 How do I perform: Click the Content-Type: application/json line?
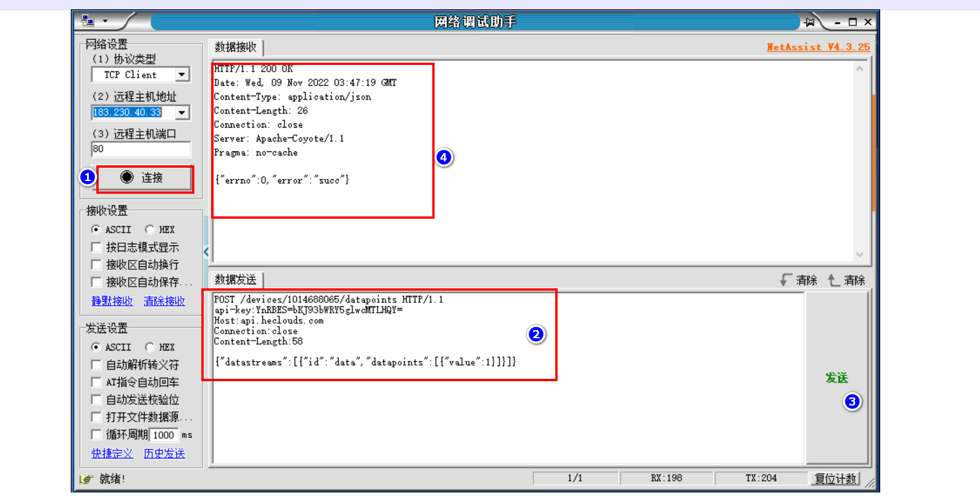pos(292,97)
